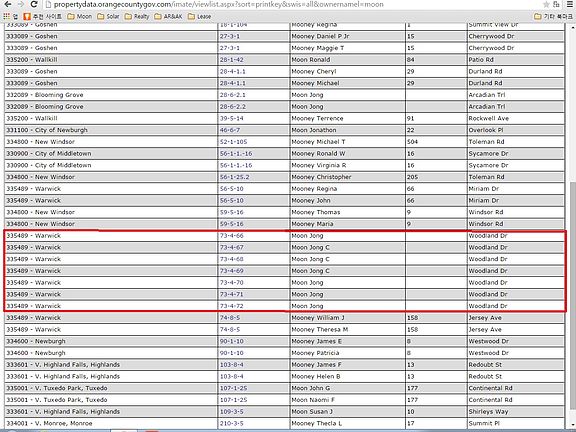Open the Lease bookmarks folder
Viewport: 576px width, 432px height.
[199, 16]
